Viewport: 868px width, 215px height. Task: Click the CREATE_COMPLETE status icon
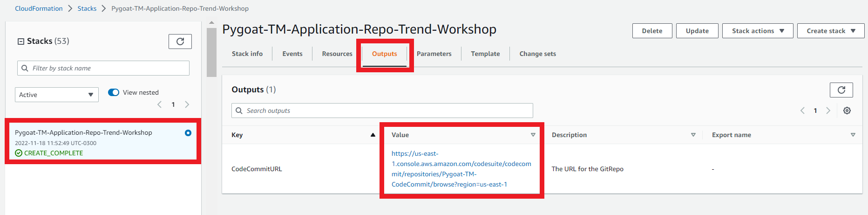(19, 153)
